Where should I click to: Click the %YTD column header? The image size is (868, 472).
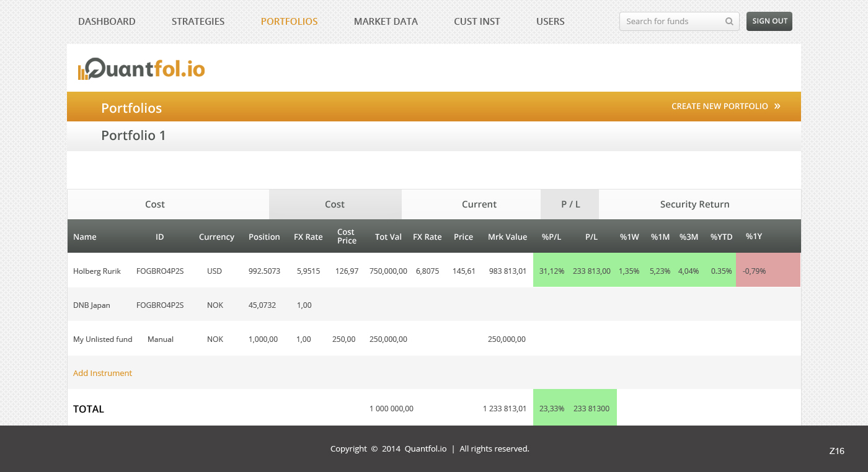coord(721,237)
